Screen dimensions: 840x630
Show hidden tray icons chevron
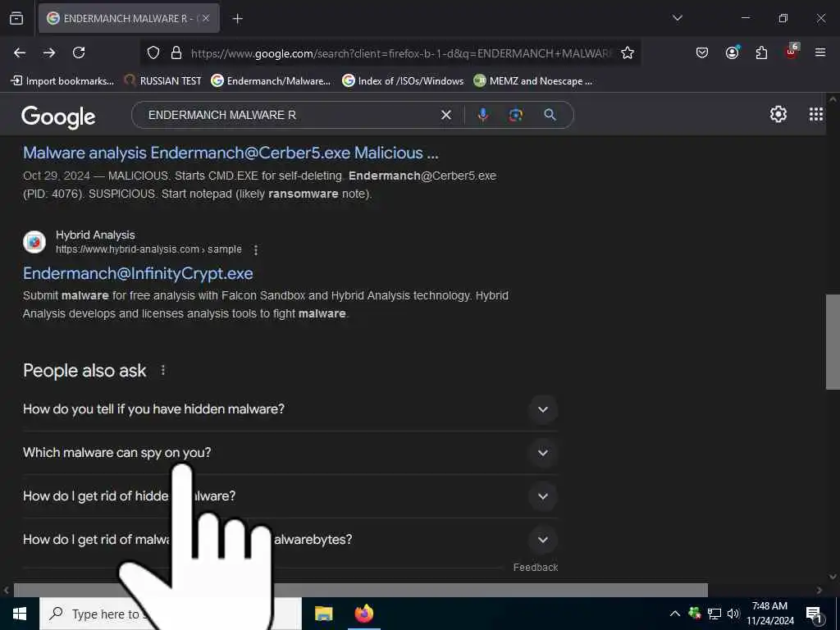675,614
